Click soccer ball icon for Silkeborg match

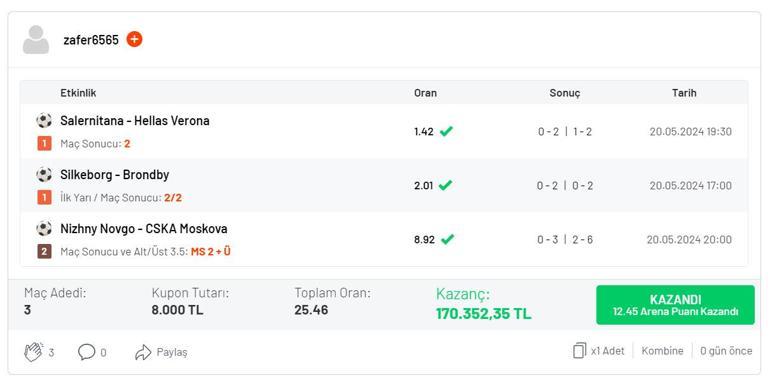[x=44, y=174]
